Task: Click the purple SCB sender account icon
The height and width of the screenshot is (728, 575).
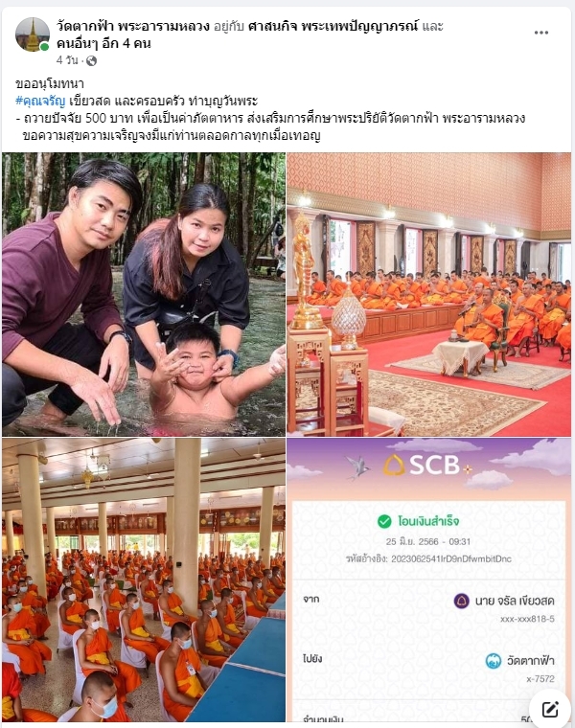Action: tap(461, 601)
